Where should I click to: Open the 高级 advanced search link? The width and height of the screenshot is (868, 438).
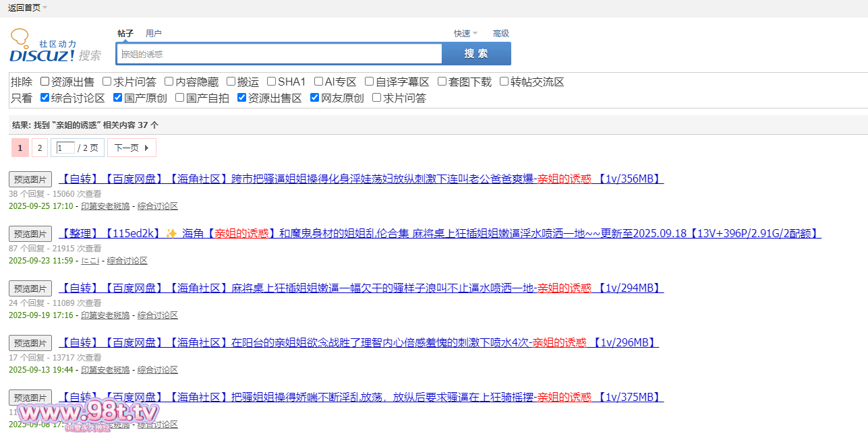(500, 34)
